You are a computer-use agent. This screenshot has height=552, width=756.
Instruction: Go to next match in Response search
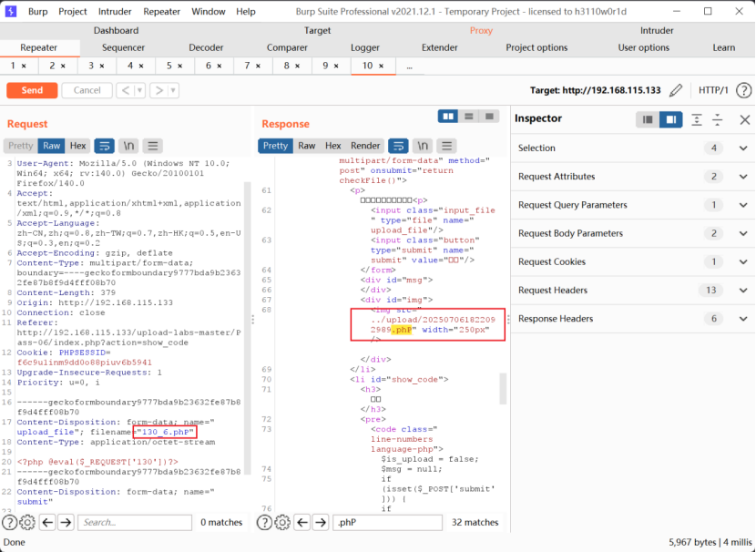point(321,522)
